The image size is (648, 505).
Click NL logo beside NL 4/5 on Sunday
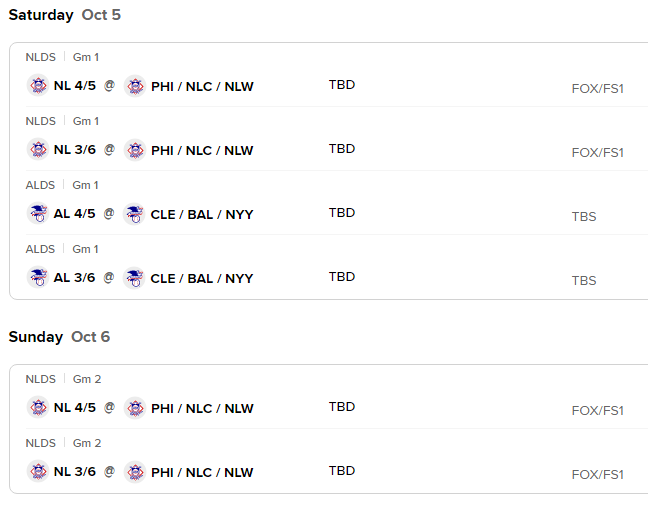click(38, 407)
